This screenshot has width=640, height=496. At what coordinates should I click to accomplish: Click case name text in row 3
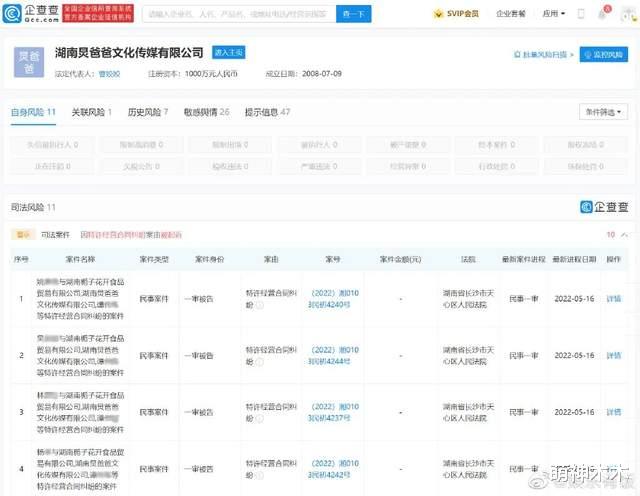tap(80, 412)
